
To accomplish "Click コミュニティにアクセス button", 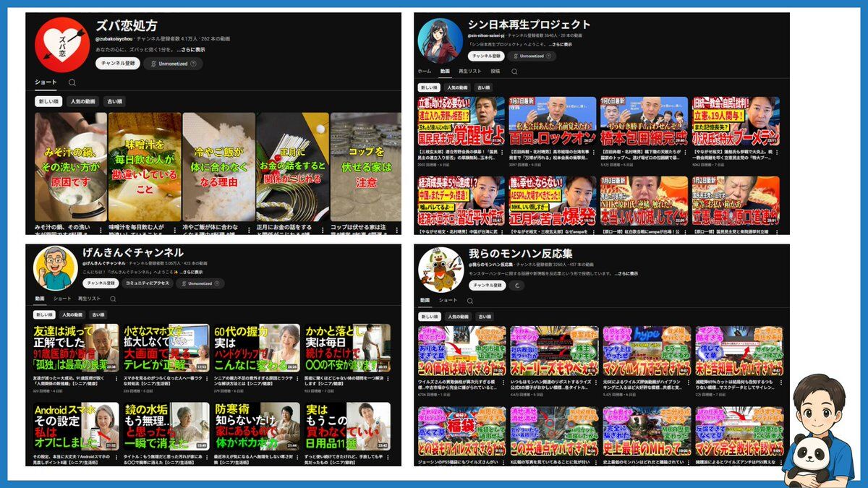I will [148, 283].
